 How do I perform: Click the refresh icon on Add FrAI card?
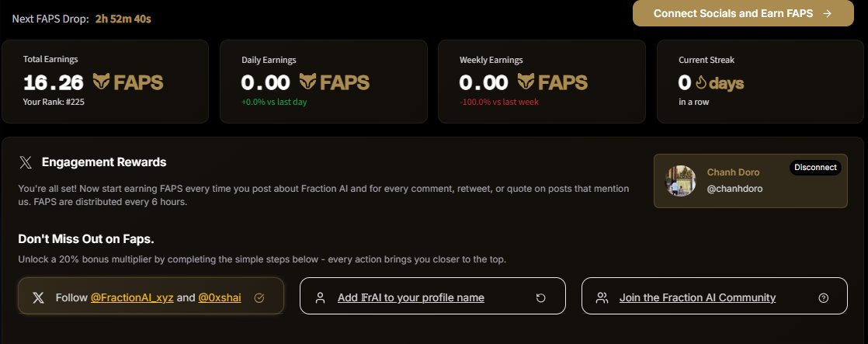tap(541, 298)
